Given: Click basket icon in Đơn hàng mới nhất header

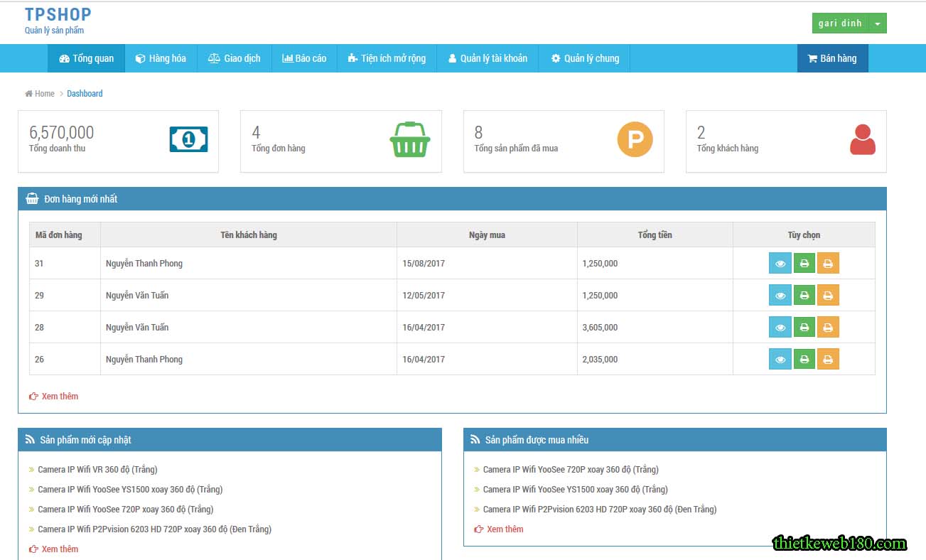Looking at the screenshot, I should point(31,198).
